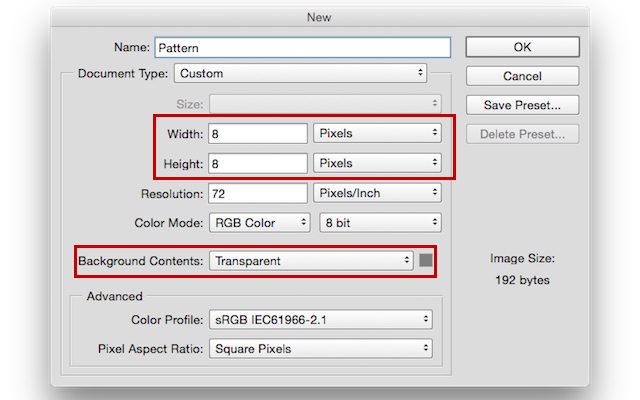The image size is (640, 400).
Task: Open the RGB Color mode dropdown
Action: [x=257, y=222]
